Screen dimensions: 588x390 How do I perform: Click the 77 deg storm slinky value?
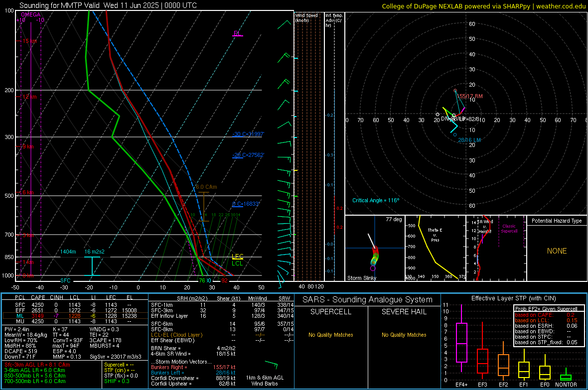pyautogui.click(x=394, y=219)
